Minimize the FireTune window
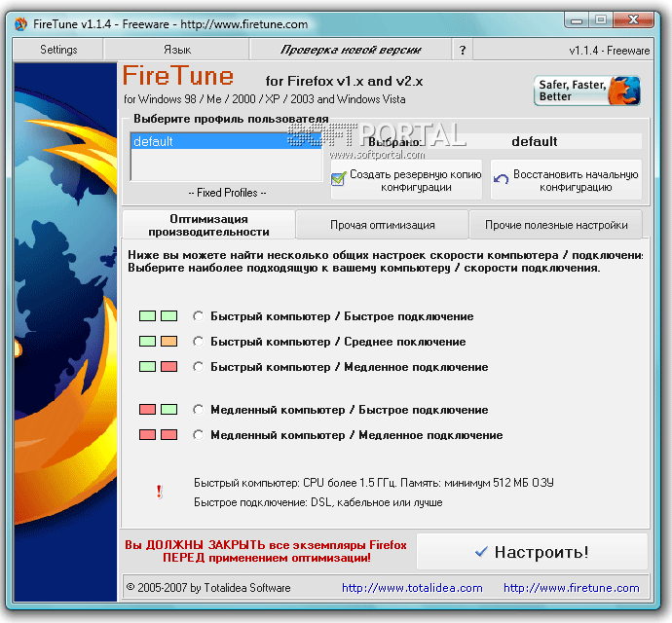The width and height of the screenshot is (672, 623). [577, 20]
